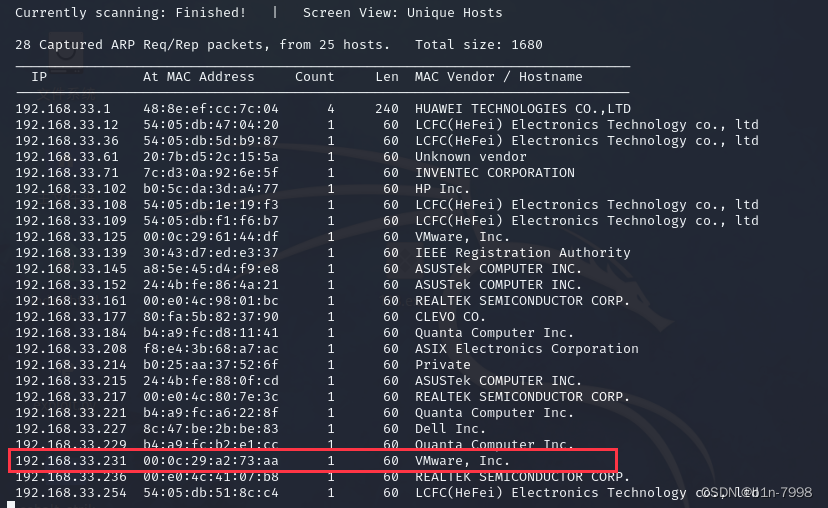Select MAC address 54:05:db:47:04:20
The height and width of the screenshot is (508, 828).
click(x=211, y=125)
